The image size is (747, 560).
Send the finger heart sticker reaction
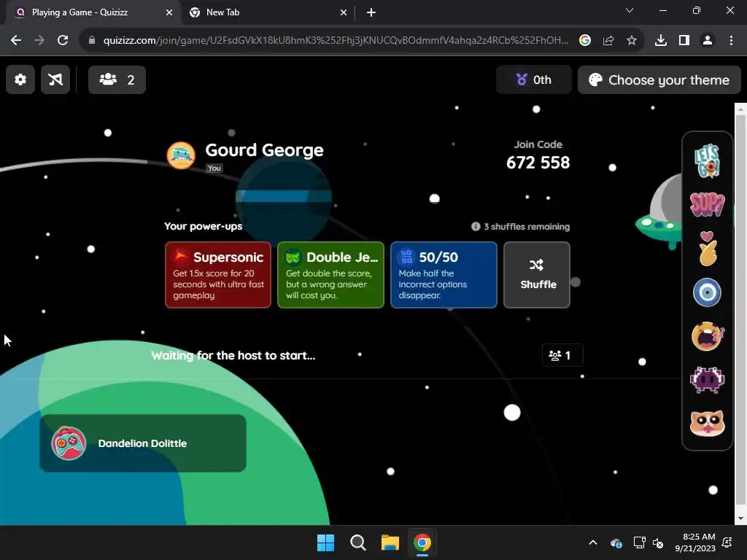coord(707,248)
